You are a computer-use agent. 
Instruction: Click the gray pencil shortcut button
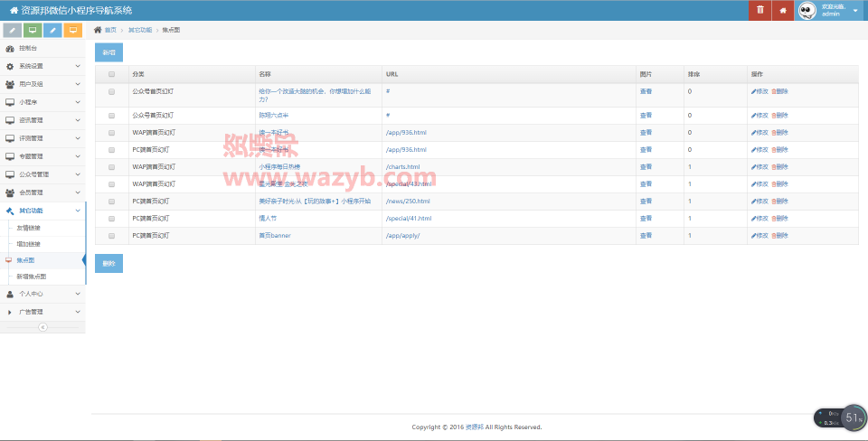coord(12,31)
